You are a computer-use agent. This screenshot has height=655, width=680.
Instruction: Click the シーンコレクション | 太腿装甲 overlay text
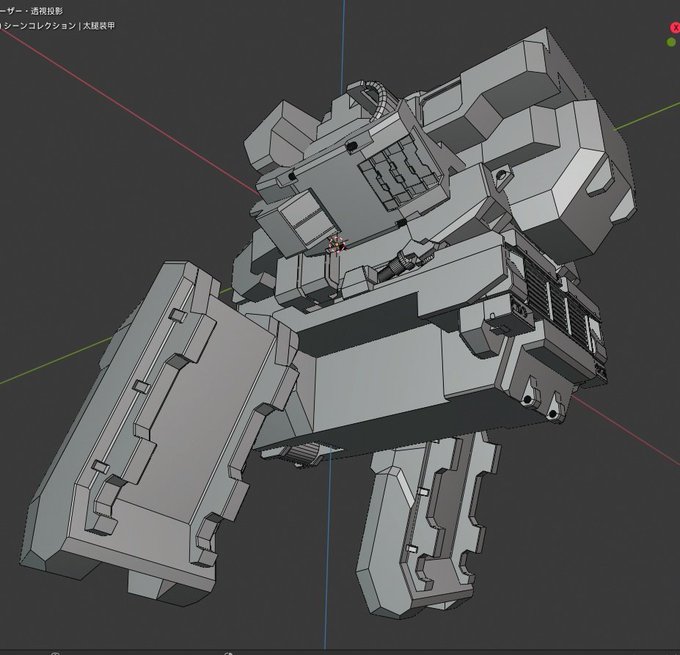click(59, 26)
